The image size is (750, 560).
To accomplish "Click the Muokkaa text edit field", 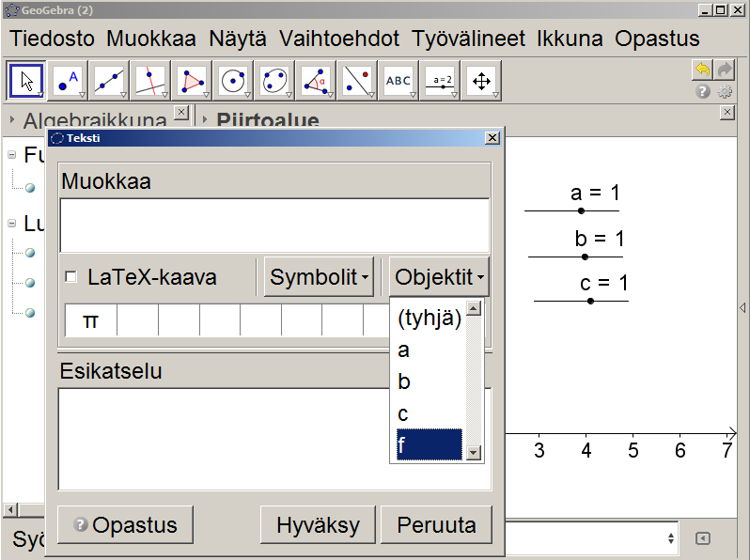I will click(x=275, y=226).
